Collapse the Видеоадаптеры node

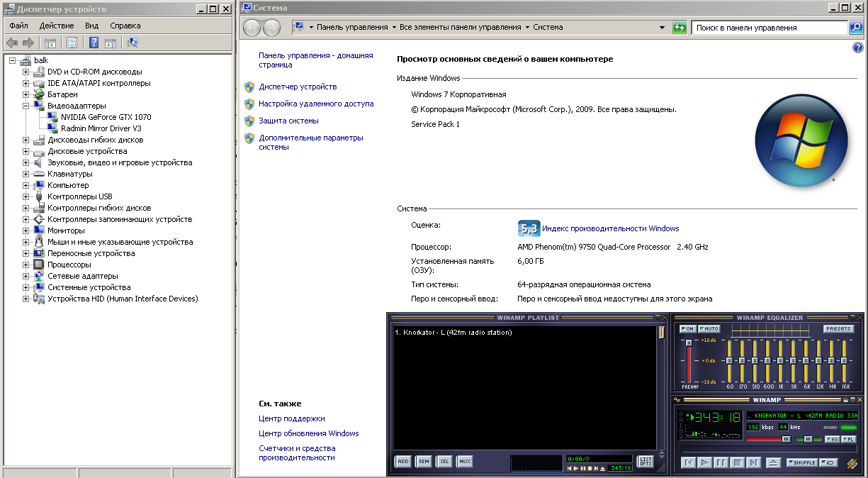(x=26, y=106)
